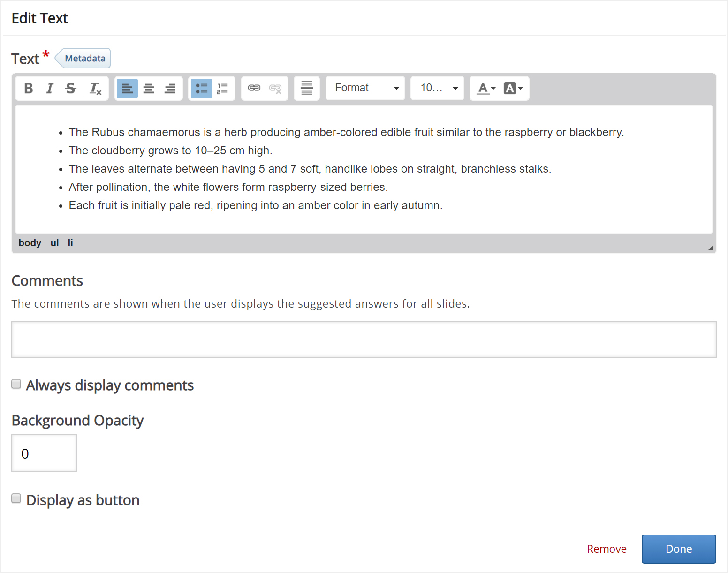Align text to the right

click(170, 88)
